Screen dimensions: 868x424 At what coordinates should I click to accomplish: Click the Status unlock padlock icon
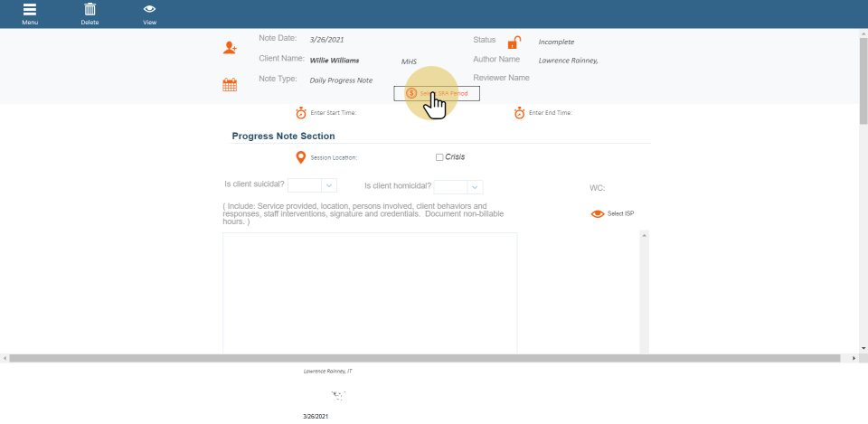click(514, 42)
